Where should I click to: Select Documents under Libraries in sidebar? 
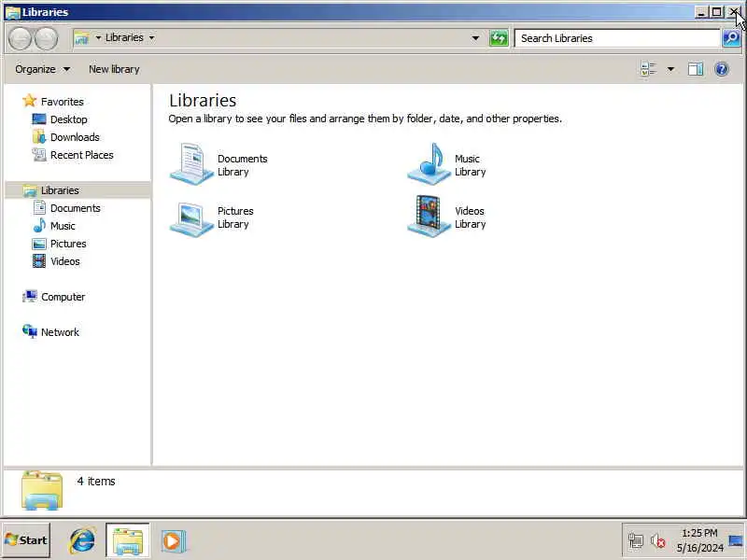coord(76,208)
